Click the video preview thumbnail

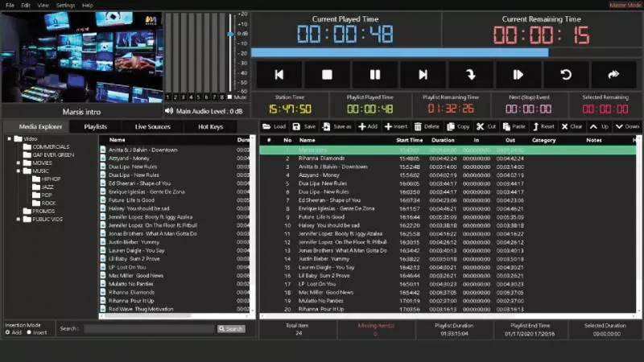82,57
